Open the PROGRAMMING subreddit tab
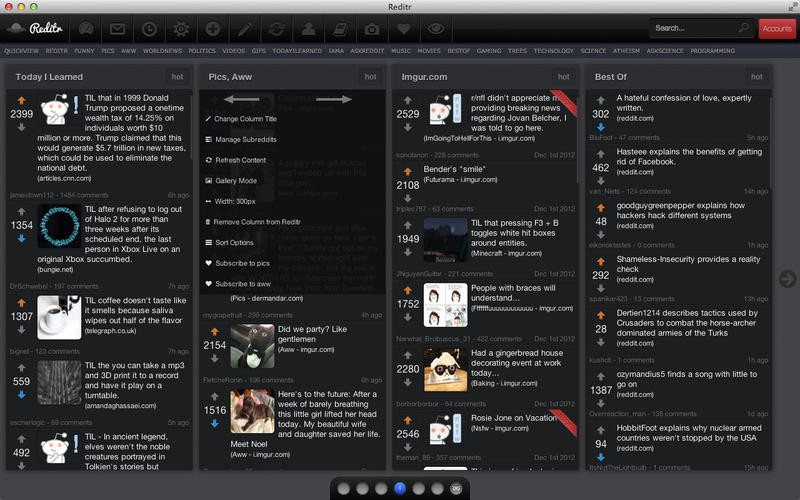Screen dimensions: 800x500 point(713,51)
